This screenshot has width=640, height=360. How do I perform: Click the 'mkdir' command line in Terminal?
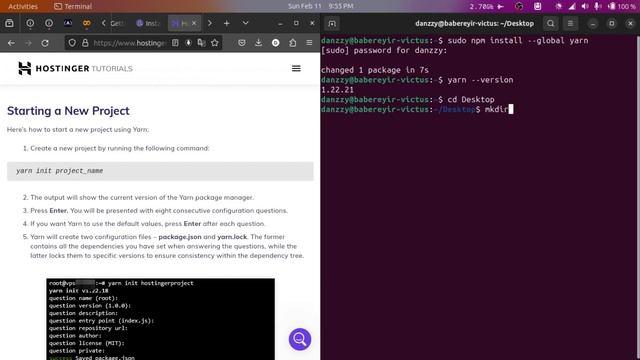point(417,109)
